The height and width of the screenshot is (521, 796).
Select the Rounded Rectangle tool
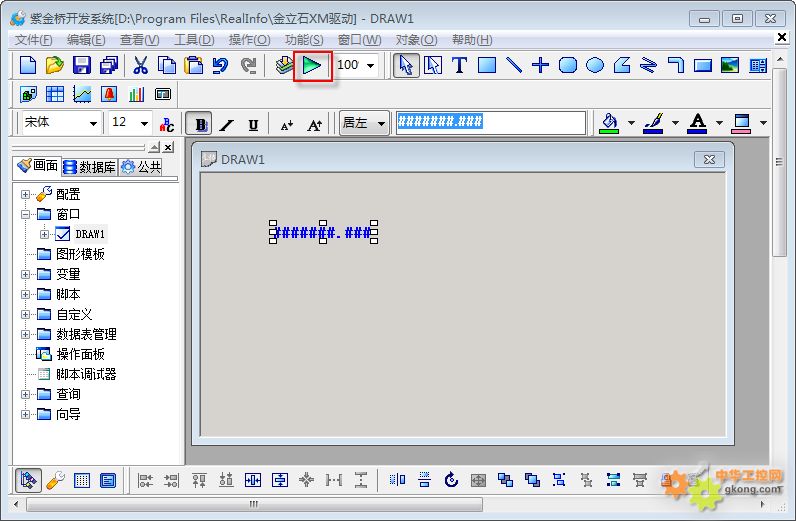click(x=568, y=66)
